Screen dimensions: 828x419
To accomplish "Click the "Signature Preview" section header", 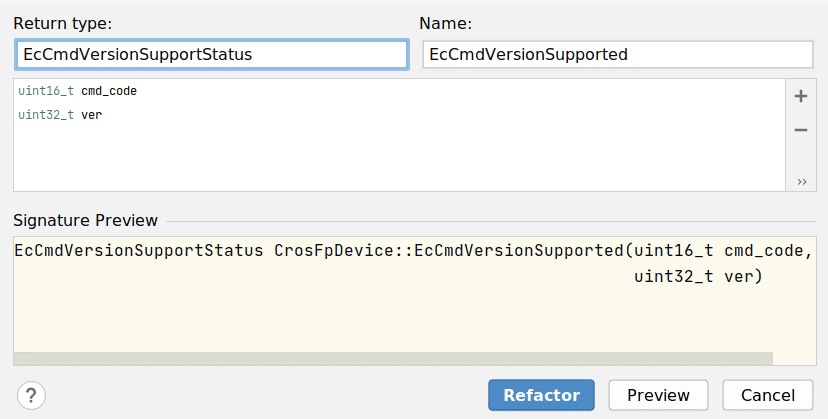I will pos(85,220).
